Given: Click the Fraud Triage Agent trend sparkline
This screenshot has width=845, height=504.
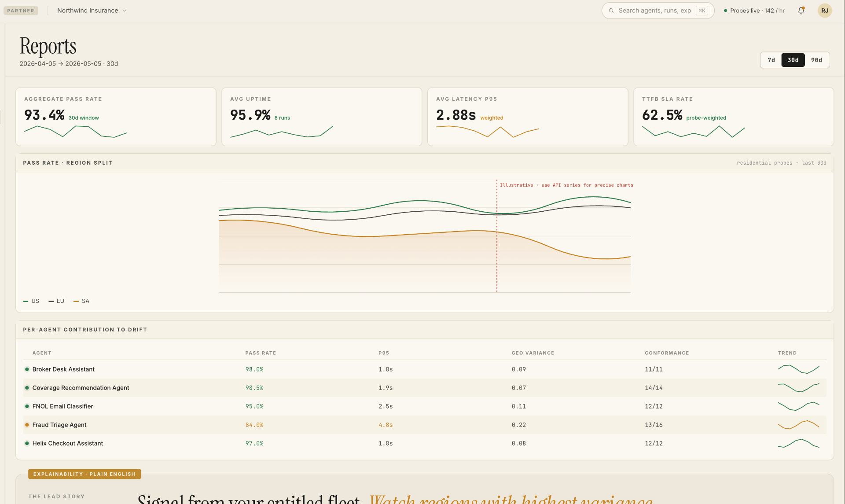Looking at the screenshot, I should point(799,425).
